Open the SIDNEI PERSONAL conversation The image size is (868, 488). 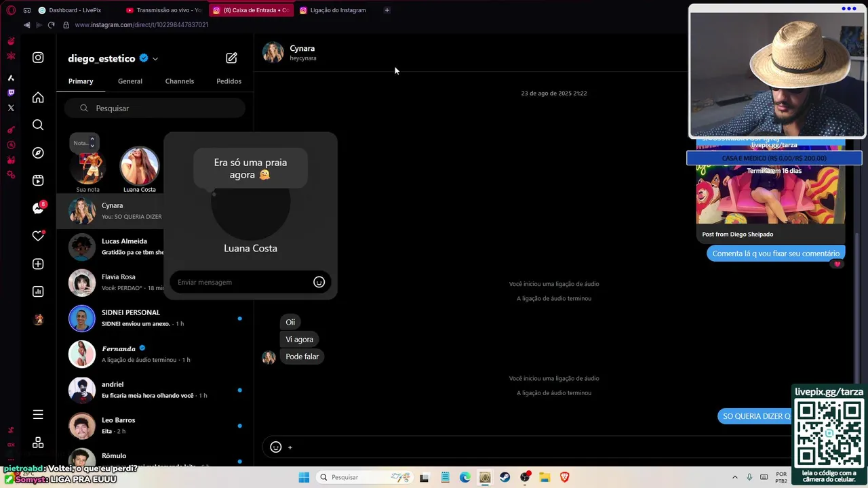click(x=155, y=319)
